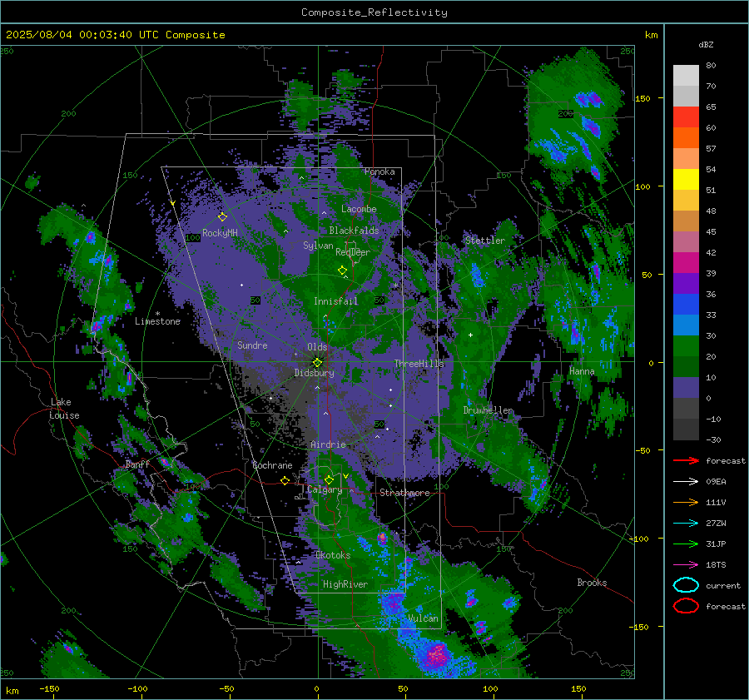This screenshot has width=749, height=700.
Task: Click the red forecast ellipse in legend
Action: pyautogui.click(x=686, y=606)
